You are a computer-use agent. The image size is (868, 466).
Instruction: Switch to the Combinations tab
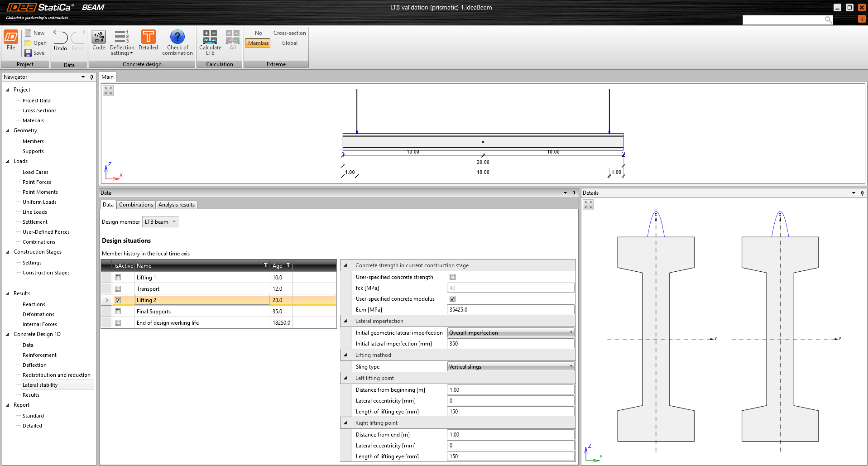coord(136,205)
